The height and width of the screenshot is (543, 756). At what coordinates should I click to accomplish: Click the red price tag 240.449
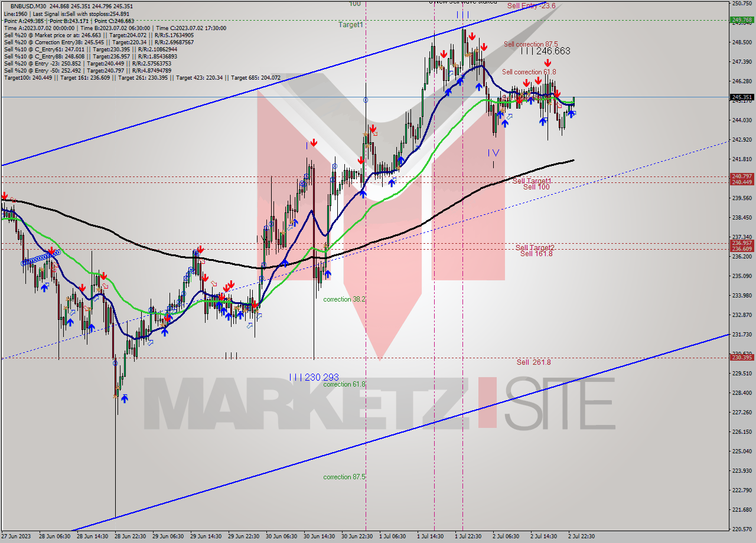742,182
